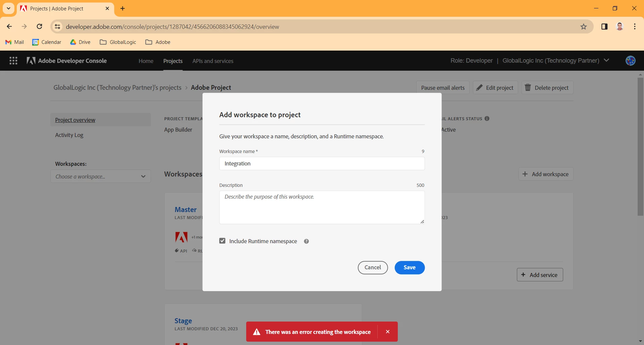
Task: Open the Drive bookmark
Action: [x=80, y=42]
